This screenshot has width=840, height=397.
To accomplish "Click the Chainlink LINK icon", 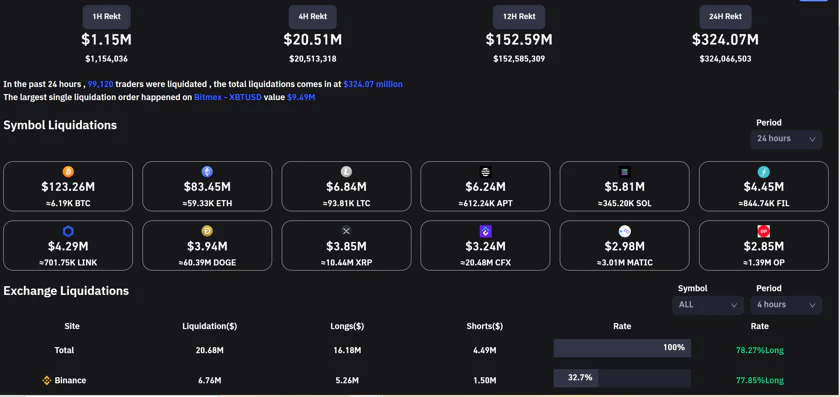I will [x=68, y=231].
